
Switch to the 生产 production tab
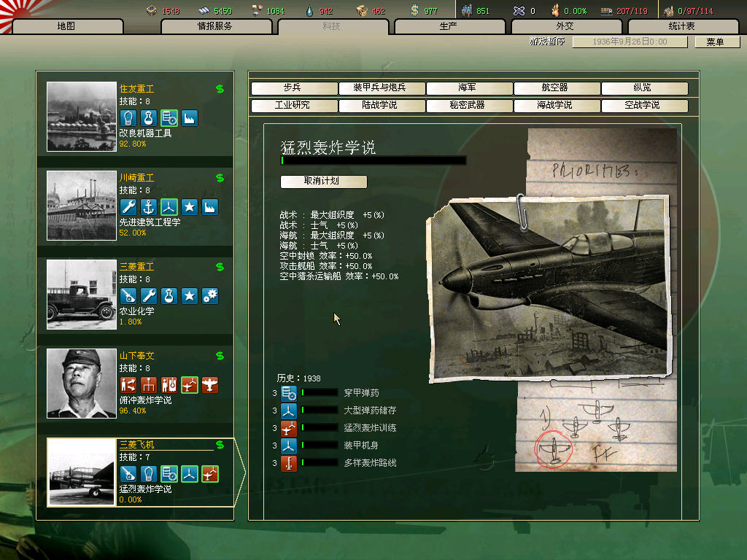tap(449, 26)
